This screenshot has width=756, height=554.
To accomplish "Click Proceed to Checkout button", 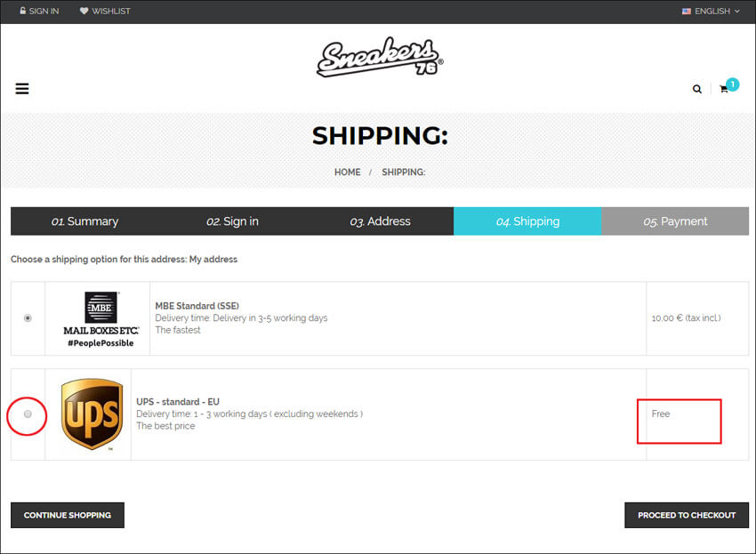I will (687, 515).
